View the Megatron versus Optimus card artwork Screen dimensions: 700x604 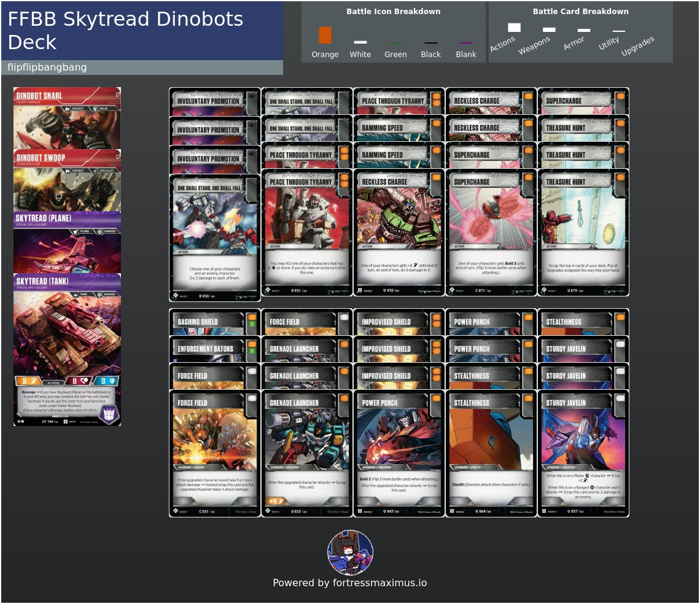215,223
